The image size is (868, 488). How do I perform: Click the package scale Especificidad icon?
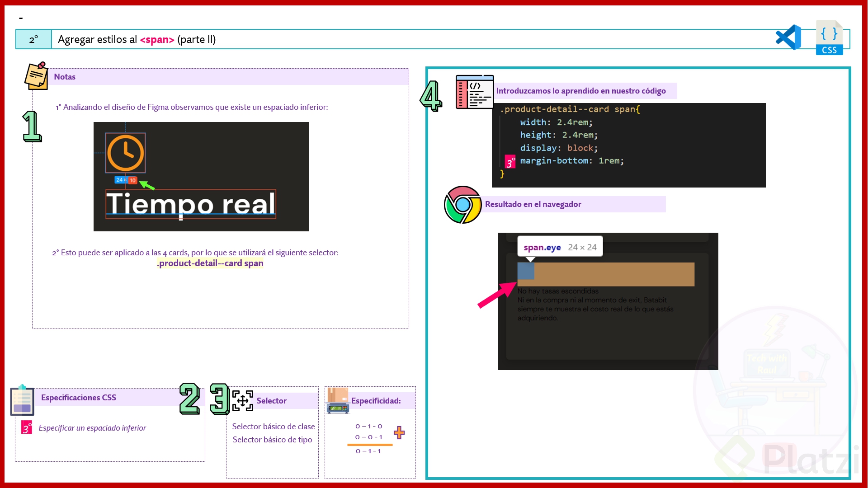click(x=338, y=401)
